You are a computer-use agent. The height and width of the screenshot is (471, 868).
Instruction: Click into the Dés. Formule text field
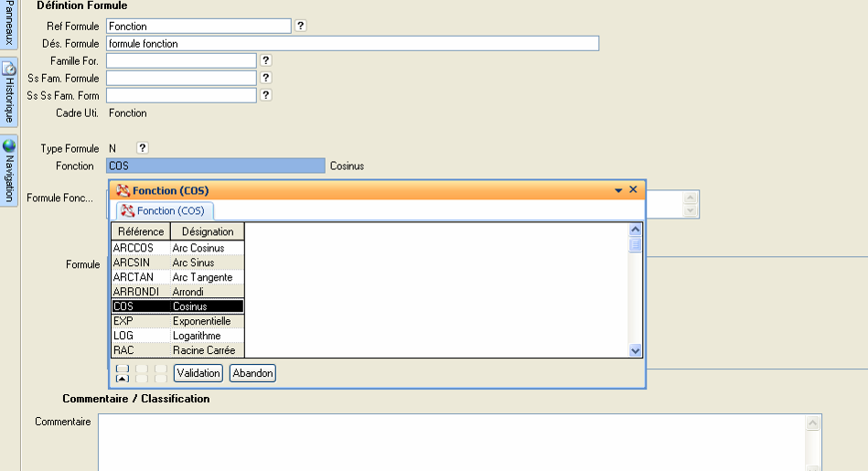coord(352,43)
